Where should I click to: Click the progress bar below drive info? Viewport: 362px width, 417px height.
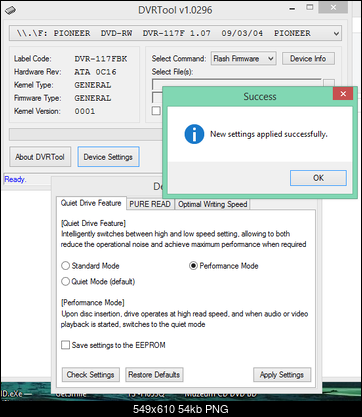[86, 135]
